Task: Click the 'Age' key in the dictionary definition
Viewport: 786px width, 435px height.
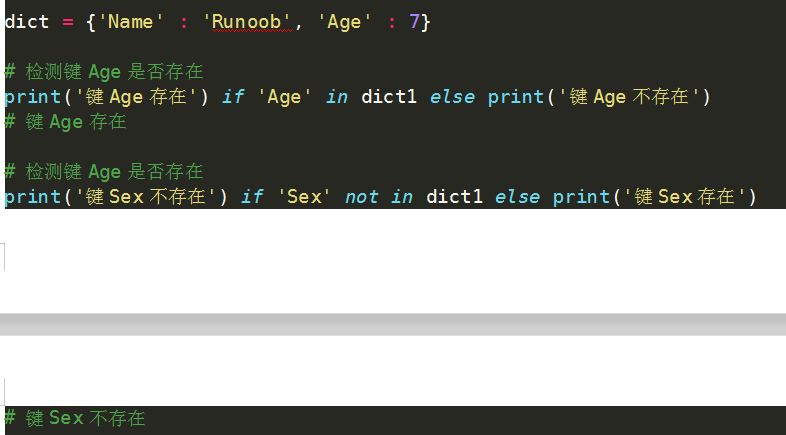Action: click(345, 22)
